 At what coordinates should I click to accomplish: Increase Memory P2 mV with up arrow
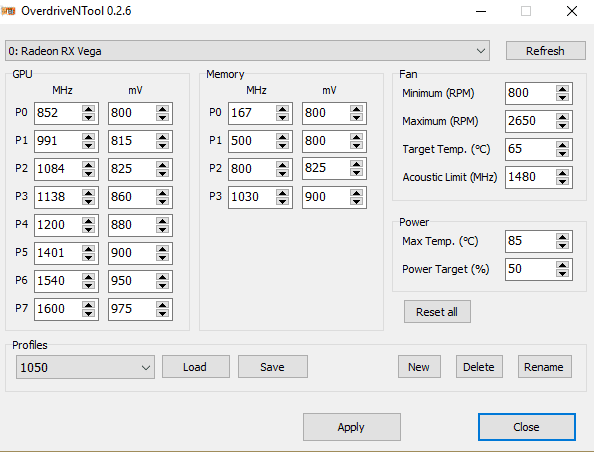(x=356, y=164)
